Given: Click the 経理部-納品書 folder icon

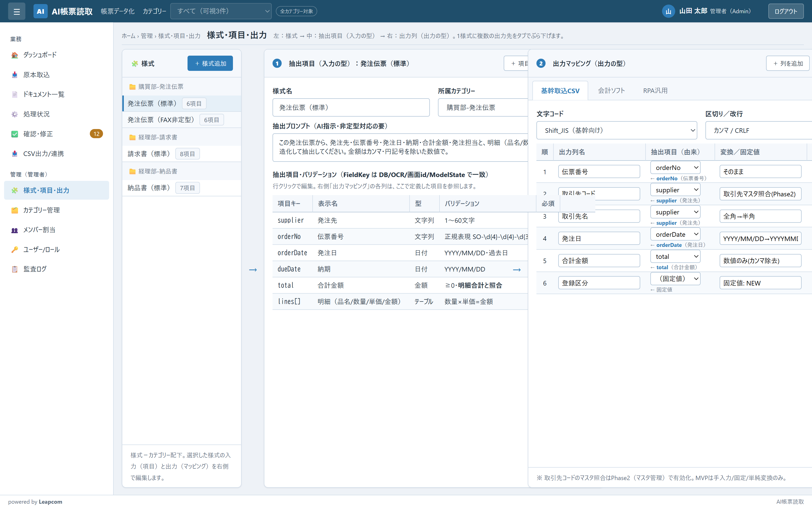Looking at the screenshot, I should click(x=132, y=171).
